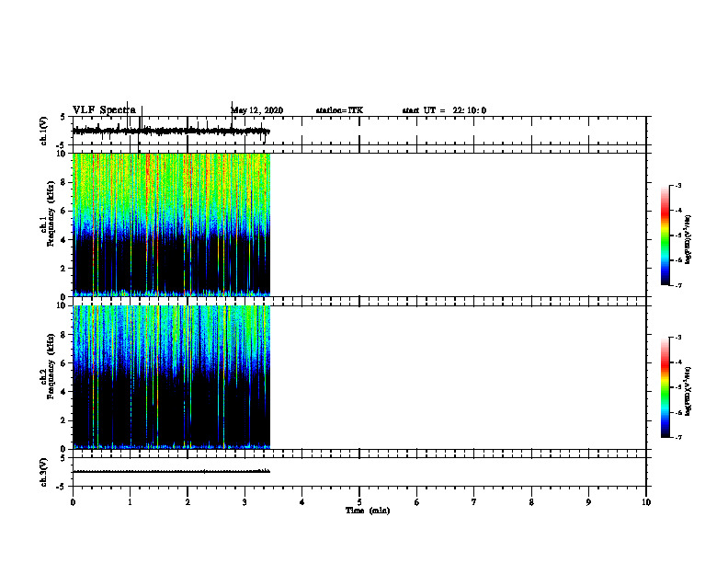The height and width of the screenshot is (563, 728).
Task: Click the "station=ITK" header label
Action: tap(339, 110)
